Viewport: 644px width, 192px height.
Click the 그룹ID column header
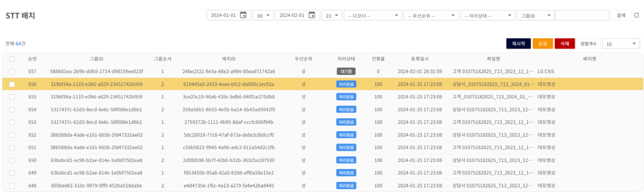[x=97, y=59]
